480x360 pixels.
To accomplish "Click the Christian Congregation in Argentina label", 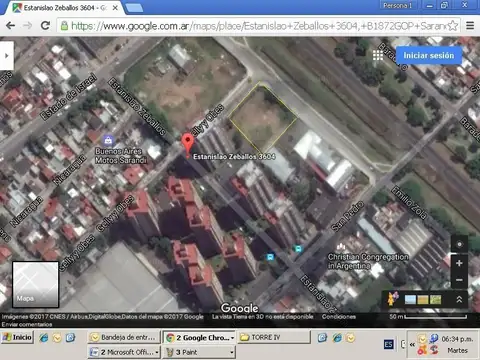I will tap(368, 261).
